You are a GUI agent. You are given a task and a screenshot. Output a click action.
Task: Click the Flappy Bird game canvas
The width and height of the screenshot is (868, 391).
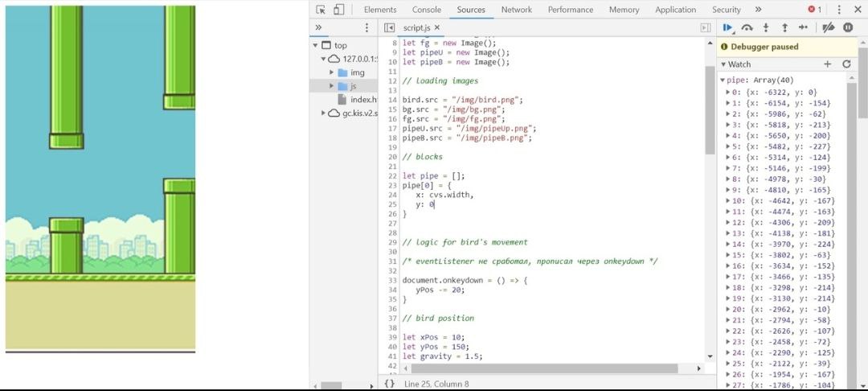coord(100,179)
